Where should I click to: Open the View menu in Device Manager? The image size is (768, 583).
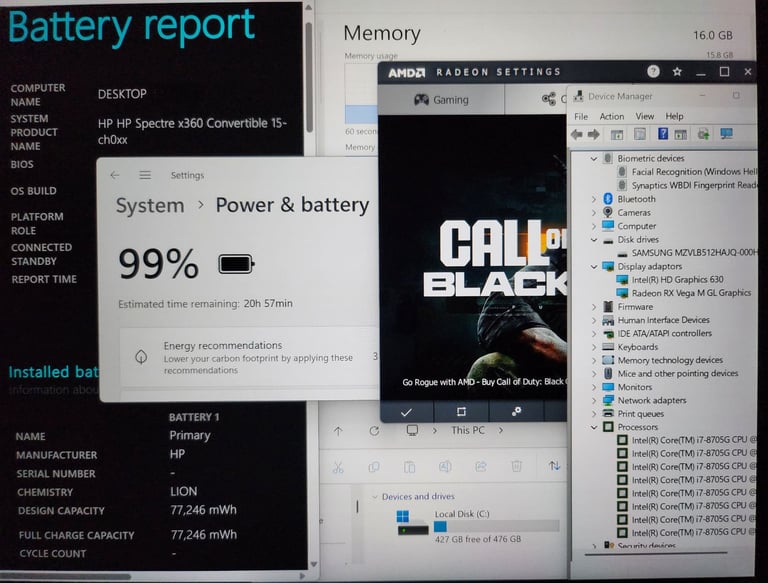point(645,117)
